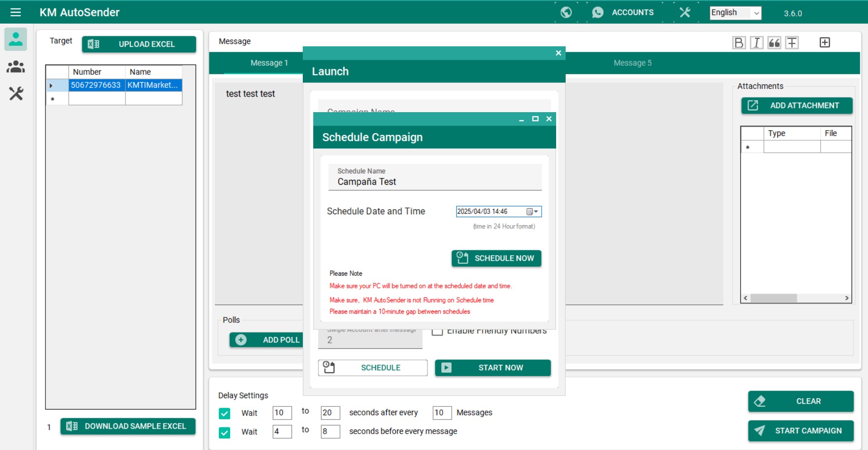Expand the first row in Target table

point(51,85)
